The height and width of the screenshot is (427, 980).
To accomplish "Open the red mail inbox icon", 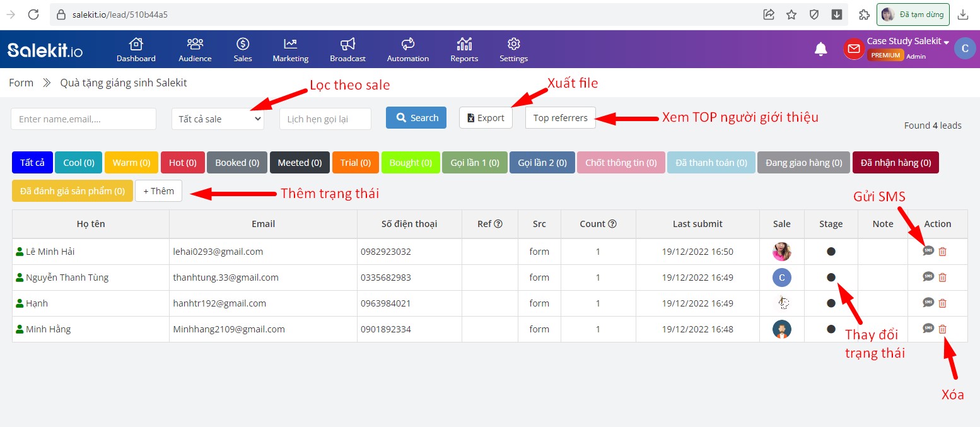I will coord(854,49).
